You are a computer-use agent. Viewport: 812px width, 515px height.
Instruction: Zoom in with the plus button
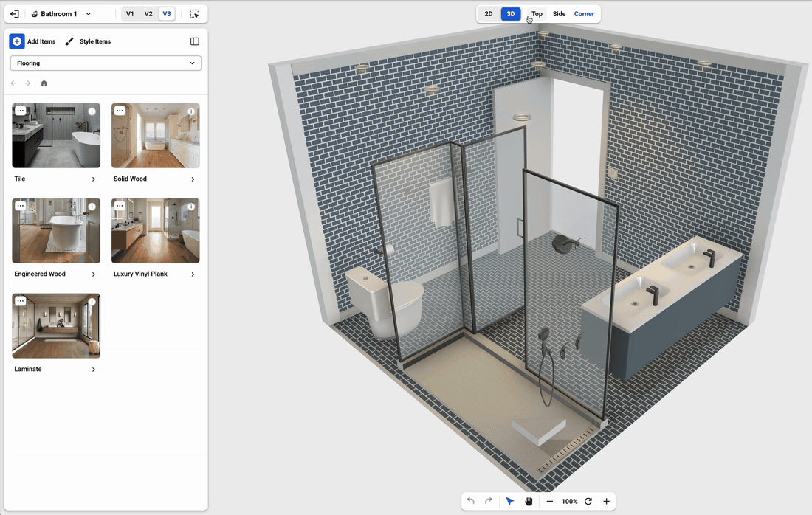pyautogui.click(x=606, y=501)
